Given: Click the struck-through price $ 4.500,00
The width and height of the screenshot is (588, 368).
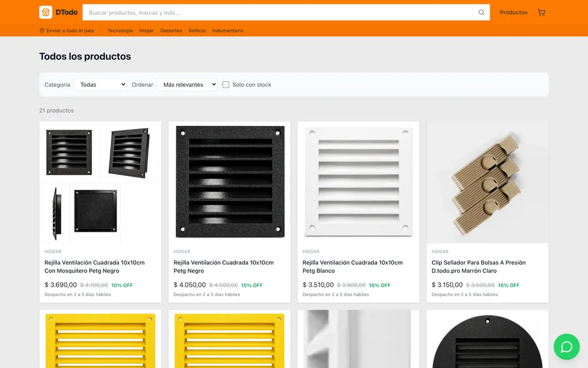Looking at the screenshot, I should (x=223, y=285).
